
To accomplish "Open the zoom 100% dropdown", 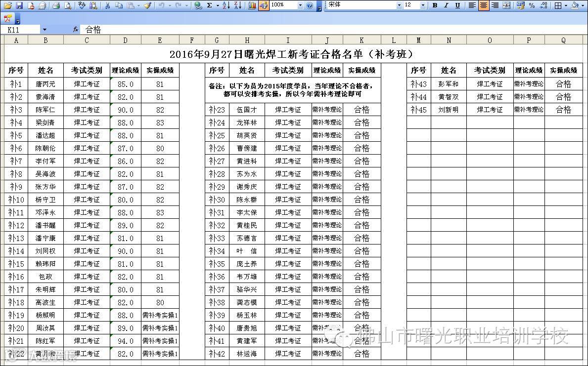I will point(300,5).
